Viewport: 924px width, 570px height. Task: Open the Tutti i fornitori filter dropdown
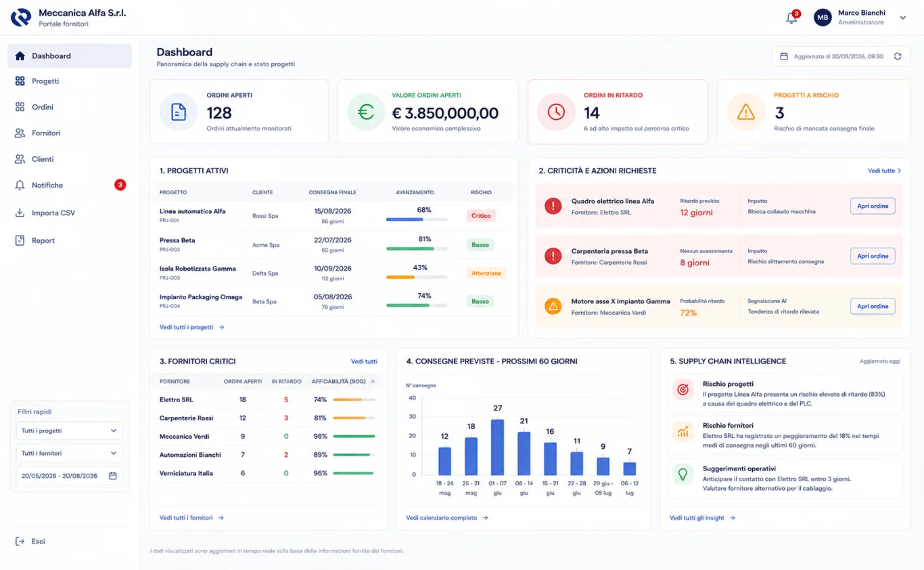(69, 453)
